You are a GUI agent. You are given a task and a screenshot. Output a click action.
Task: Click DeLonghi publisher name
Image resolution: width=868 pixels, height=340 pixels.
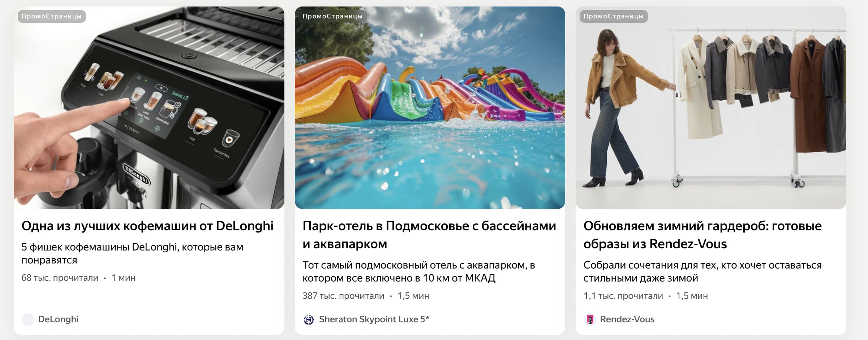(58, 319)
